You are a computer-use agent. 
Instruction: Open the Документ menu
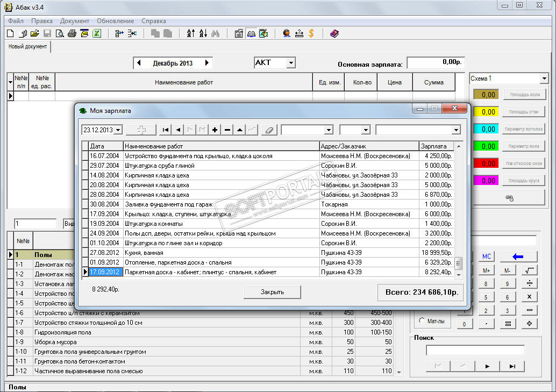(x=75, y=21)
